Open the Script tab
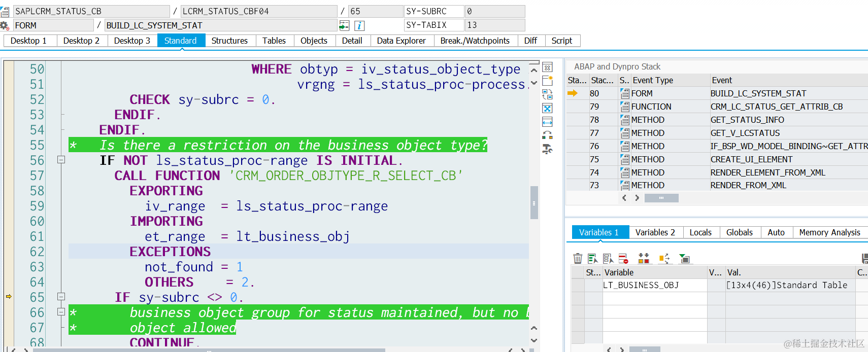 pos(562,41)
